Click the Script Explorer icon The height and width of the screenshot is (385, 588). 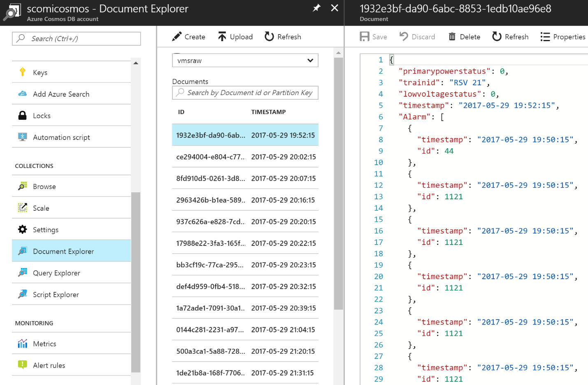[x=23, y=294]
